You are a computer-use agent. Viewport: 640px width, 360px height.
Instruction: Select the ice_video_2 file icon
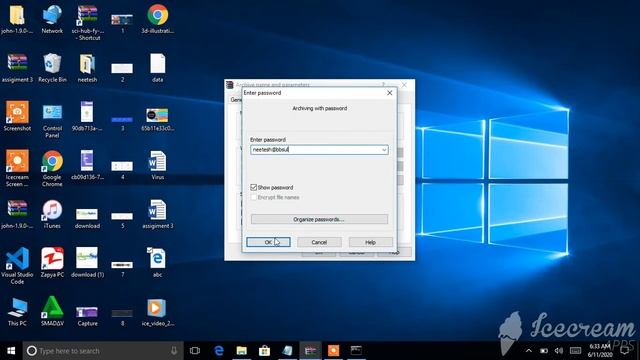pos(157,313)
